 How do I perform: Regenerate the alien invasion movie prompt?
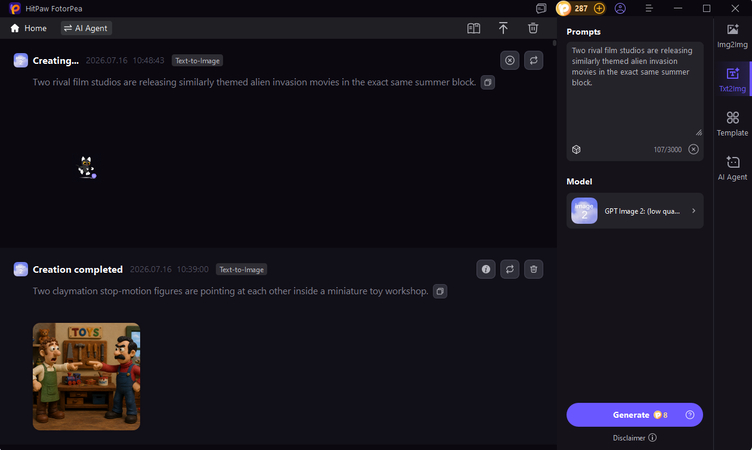533,60
